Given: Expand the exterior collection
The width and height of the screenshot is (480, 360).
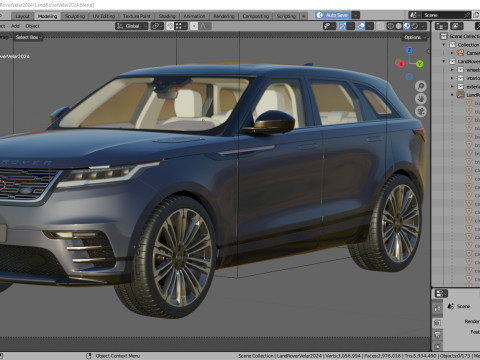Looking at the screenshot, I should pyautogui.click(x=452, y=86).
